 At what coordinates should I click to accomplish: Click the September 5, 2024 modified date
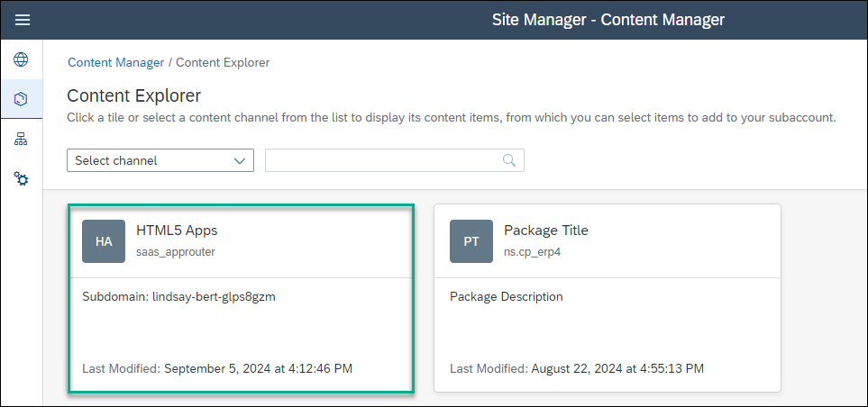click(258, 368)
